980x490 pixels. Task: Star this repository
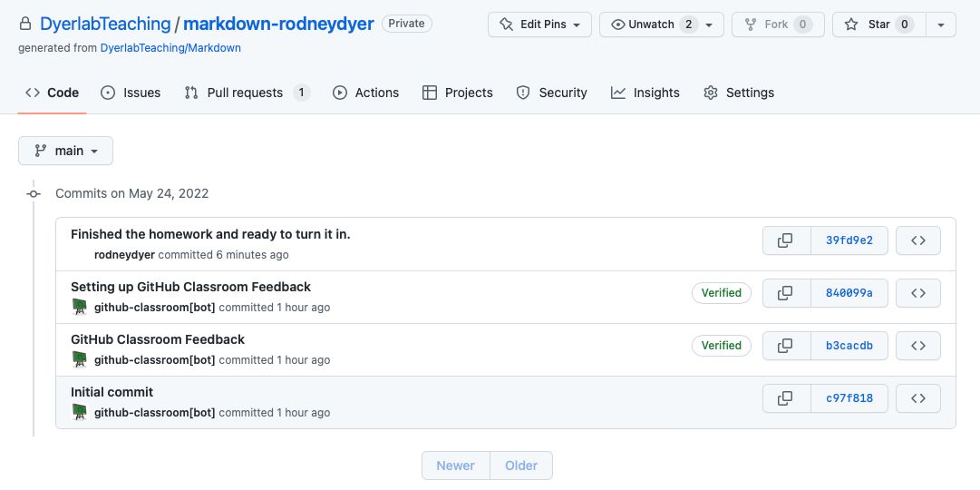[x=878, y=24]
